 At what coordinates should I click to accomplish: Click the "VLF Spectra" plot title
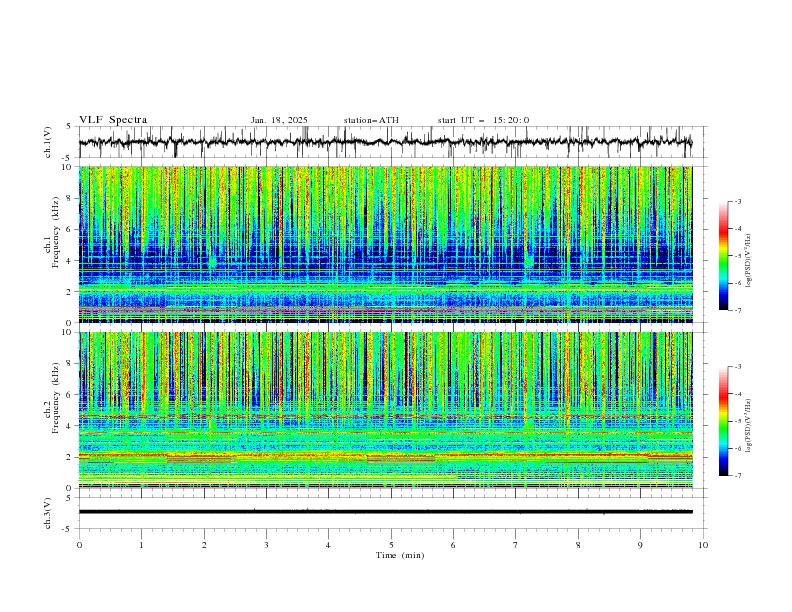[113, 120]
